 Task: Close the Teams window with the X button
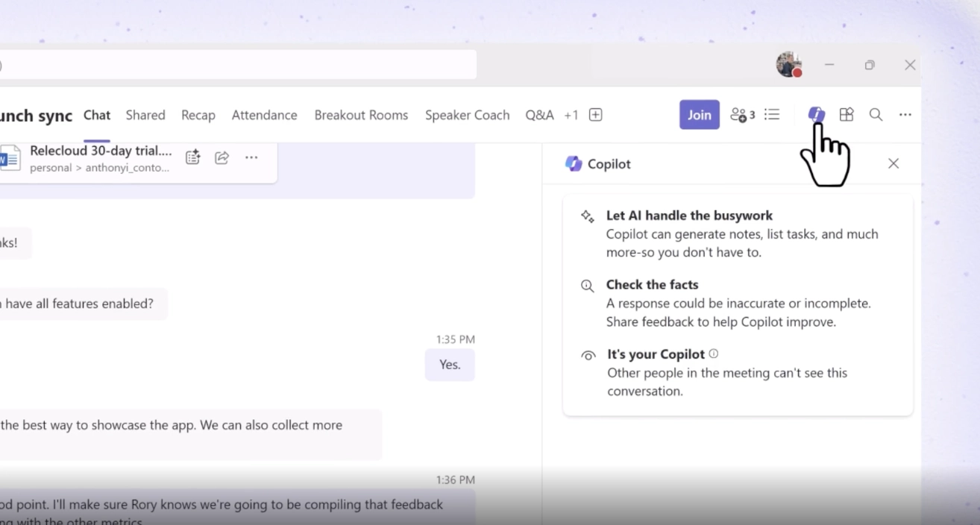910,65
